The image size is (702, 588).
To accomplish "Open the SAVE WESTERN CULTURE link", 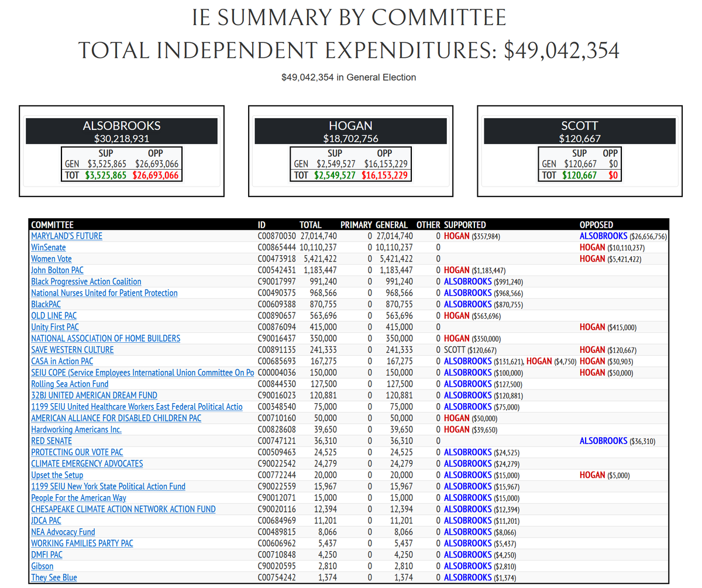I will point(73,350).
